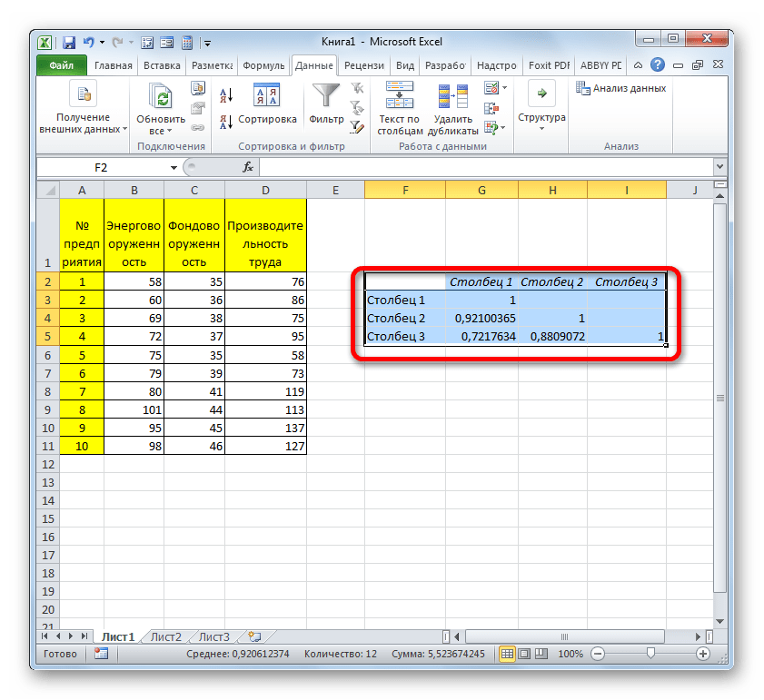Switch to Normal view in status bar

pyautogui.click(x=507, y=654)
